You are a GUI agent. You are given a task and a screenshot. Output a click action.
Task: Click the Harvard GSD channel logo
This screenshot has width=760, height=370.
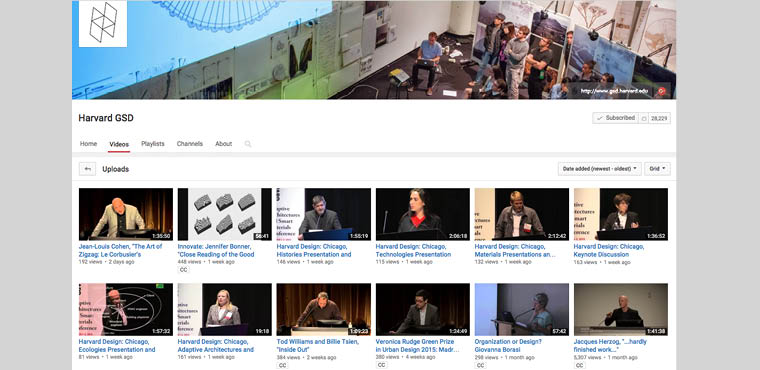(103, 24)
